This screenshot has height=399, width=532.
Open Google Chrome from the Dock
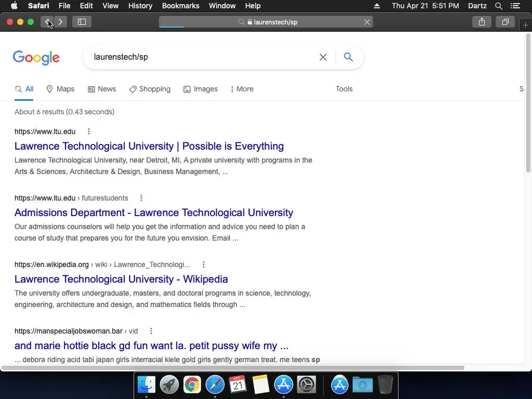[x=192, y=384]
